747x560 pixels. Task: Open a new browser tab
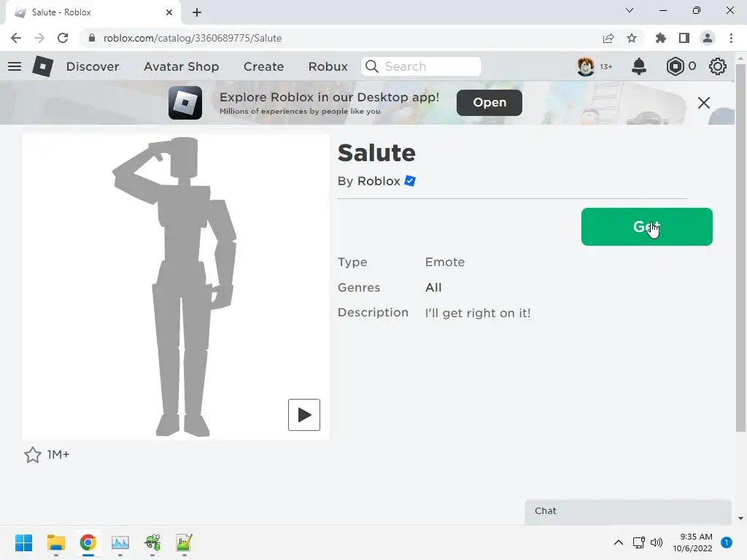[197, 12]
